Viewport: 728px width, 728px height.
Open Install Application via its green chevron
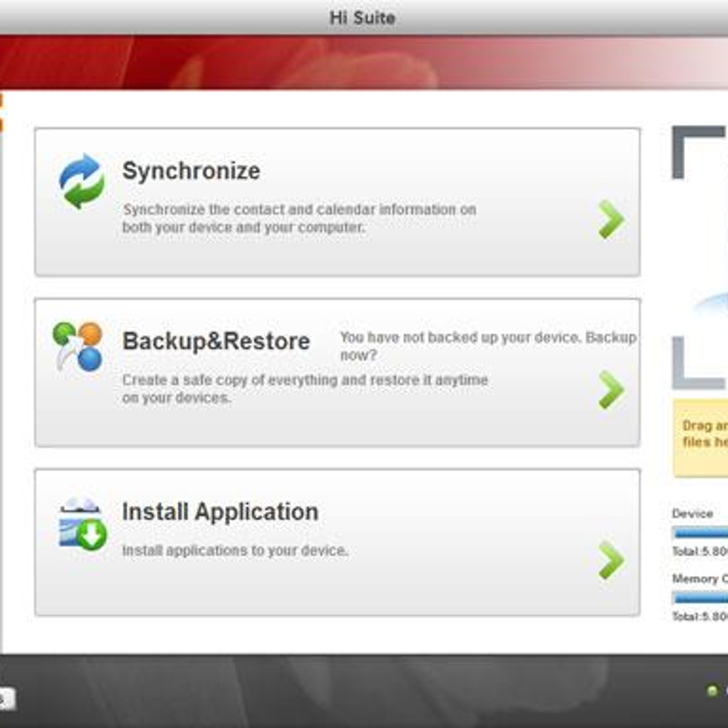pyautogui.click(x=611, y=560)
